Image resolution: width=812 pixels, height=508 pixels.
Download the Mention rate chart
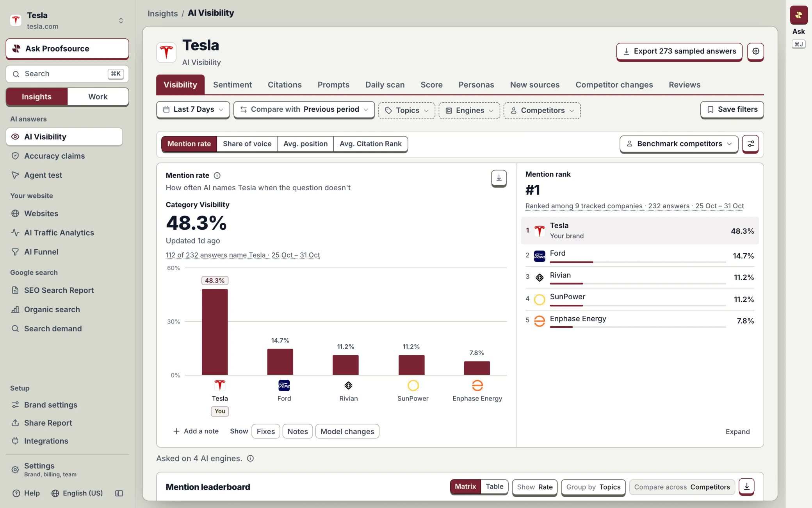499,178
